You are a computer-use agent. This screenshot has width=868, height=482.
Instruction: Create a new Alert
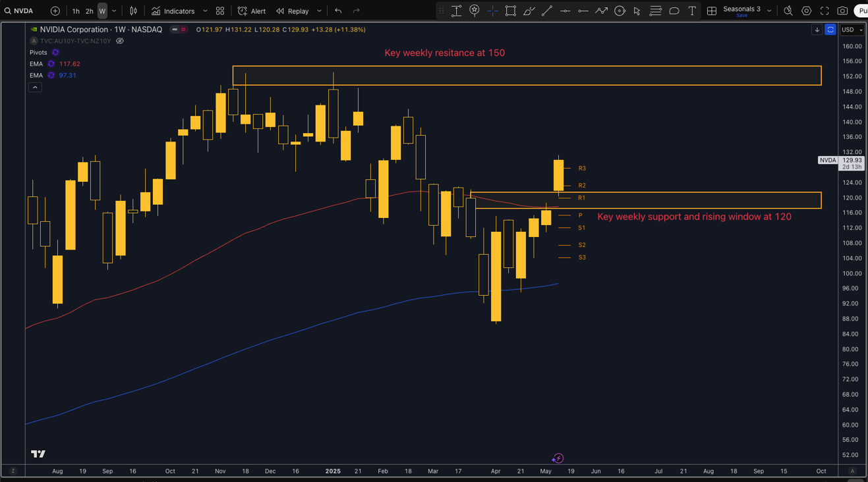coord(252,11)
